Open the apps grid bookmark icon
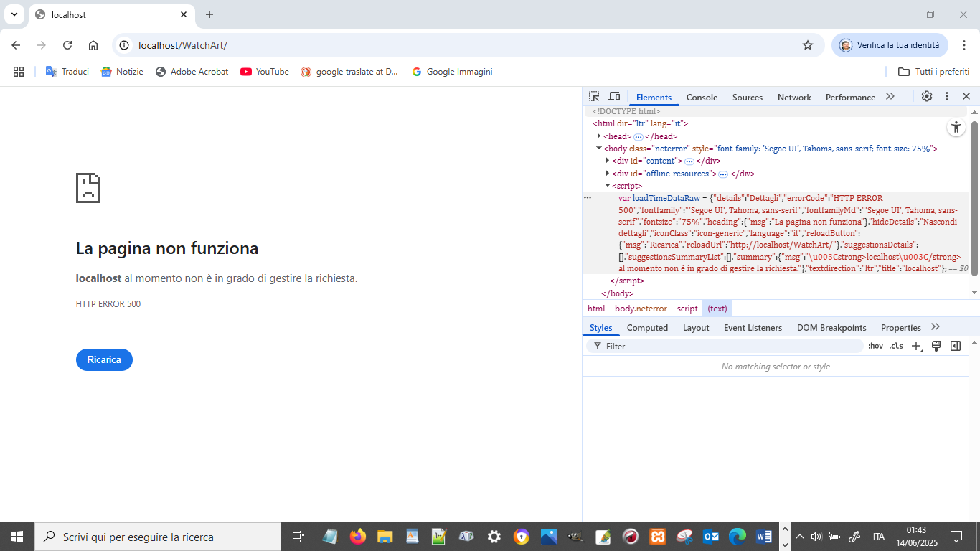The height and width of the screenshot is (551, 980). point(19,72)
